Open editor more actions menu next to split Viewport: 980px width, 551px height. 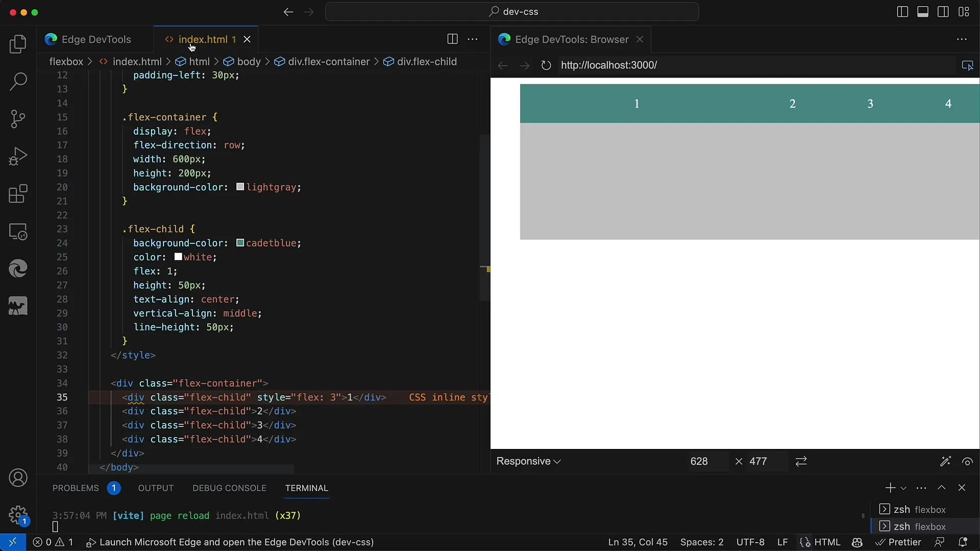[x=473, y=39]
